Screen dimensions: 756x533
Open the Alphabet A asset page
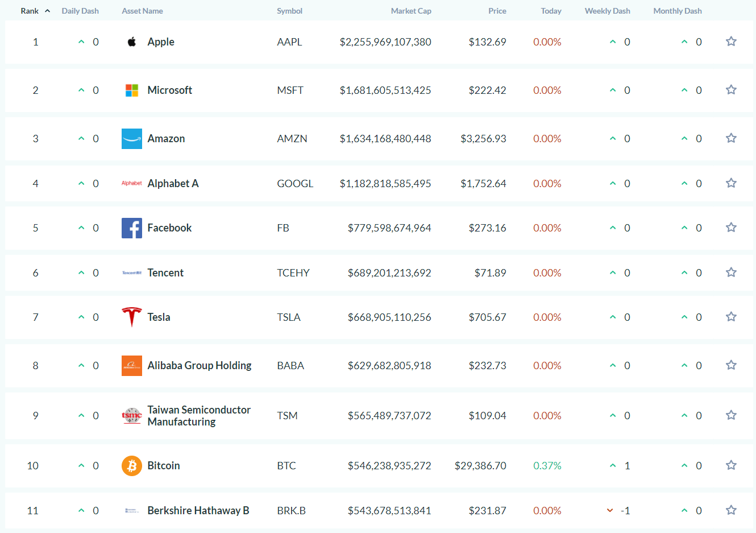pos(173,184)
